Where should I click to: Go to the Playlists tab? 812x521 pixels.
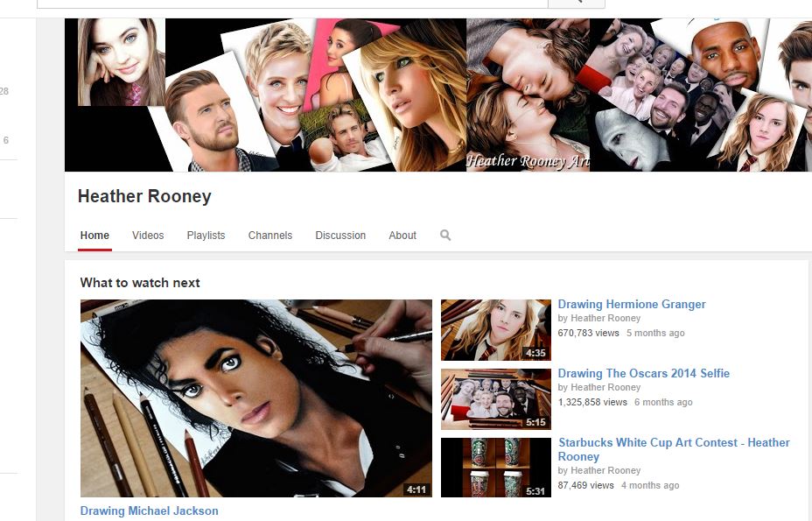tap(206, 236)
